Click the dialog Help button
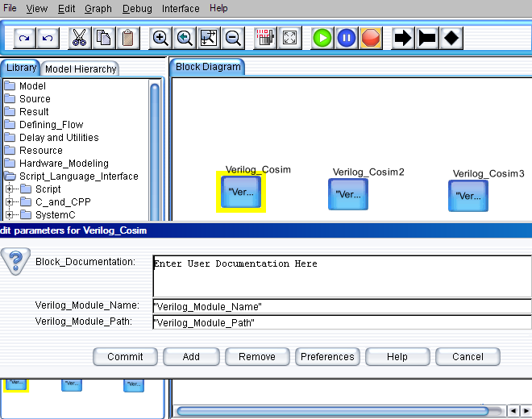This screenshot has width=532, height=419. pyautogui.click(x=397, y=357)
